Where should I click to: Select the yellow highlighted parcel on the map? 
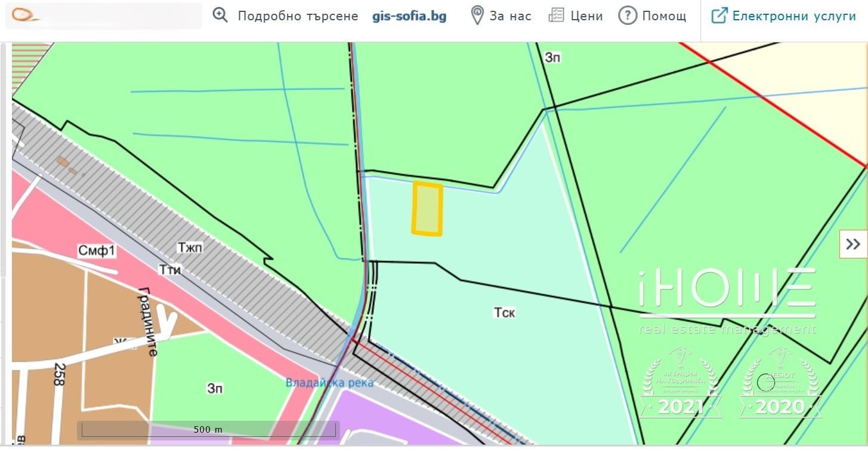click(427, 209)
